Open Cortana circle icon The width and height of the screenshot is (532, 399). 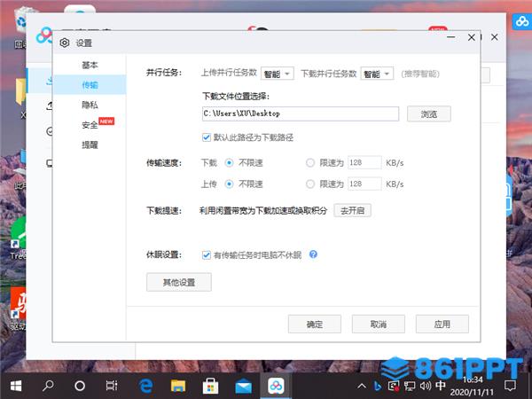coord(80,386)
